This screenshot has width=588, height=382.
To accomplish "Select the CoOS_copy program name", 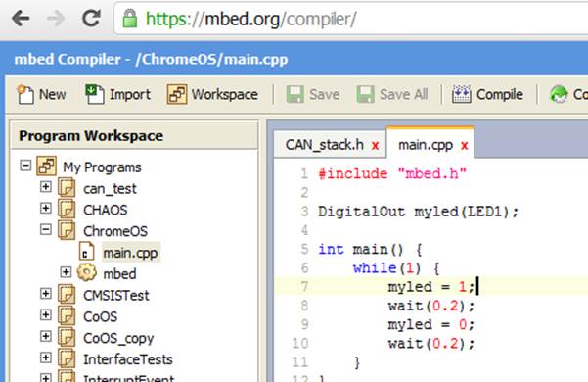I will 118,339.
